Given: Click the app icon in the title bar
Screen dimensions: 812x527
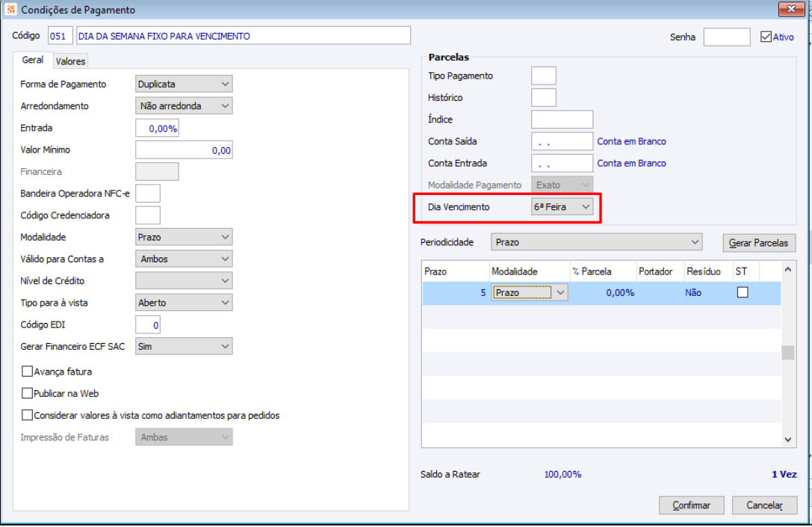Looking at the screenshot, I should pyautogui.click(x=10, y=9).
